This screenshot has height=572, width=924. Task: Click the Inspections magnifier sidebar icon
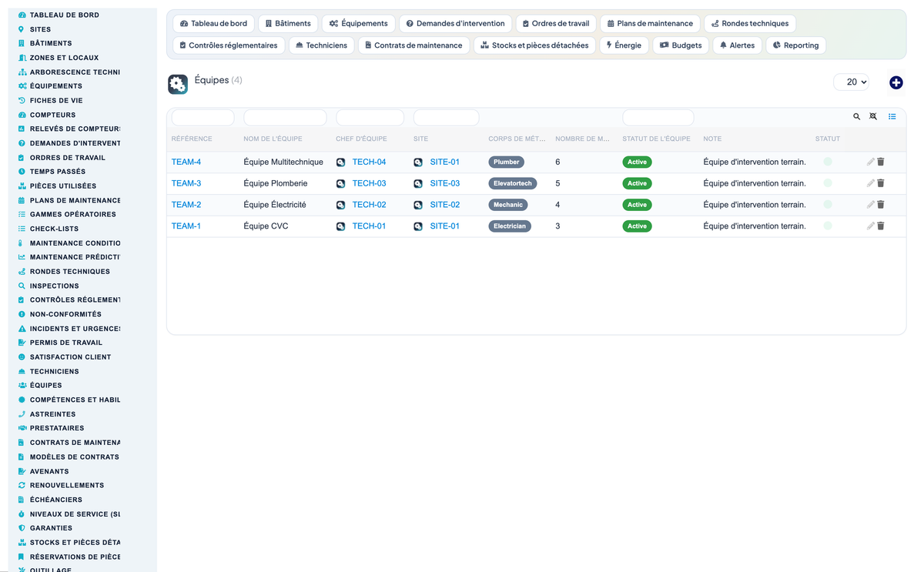coord(22,286)
